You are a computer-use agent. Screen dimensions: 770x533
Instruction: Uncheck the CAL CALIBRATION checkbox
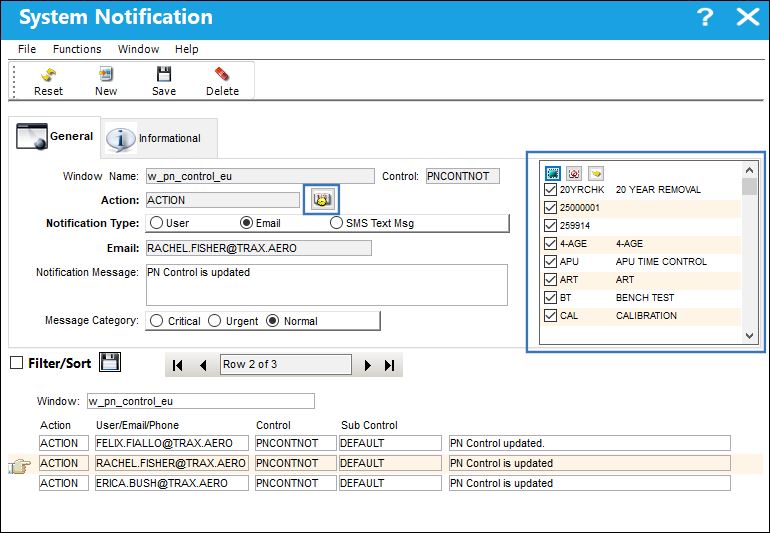[x=550, y=315]
